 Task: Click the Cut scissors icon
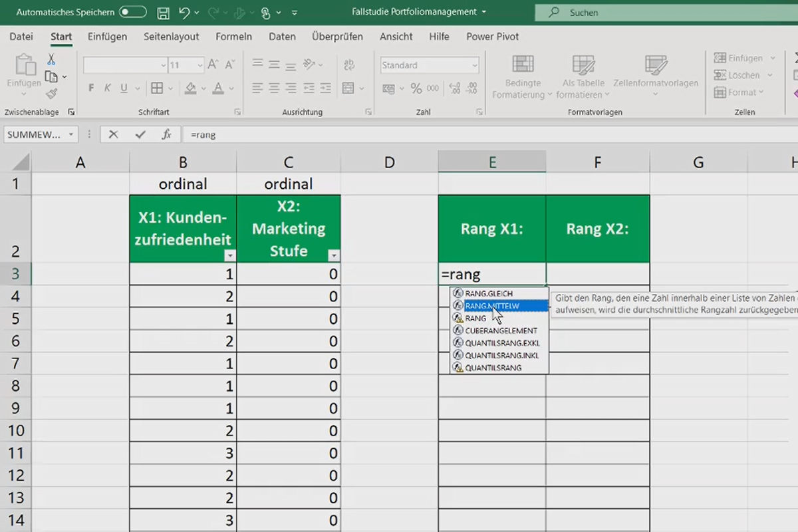point(51,61)
